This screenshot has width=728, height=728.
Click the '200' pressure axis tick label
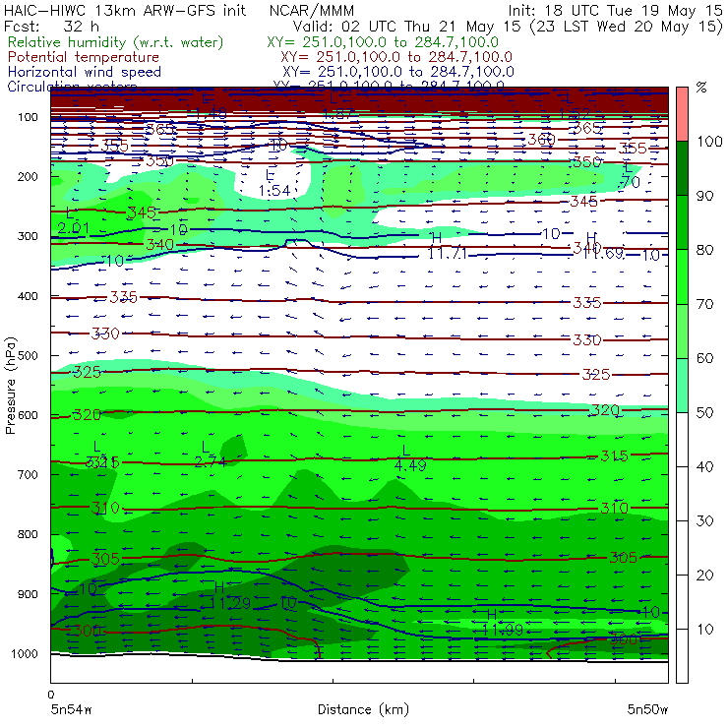click(28, 177)
